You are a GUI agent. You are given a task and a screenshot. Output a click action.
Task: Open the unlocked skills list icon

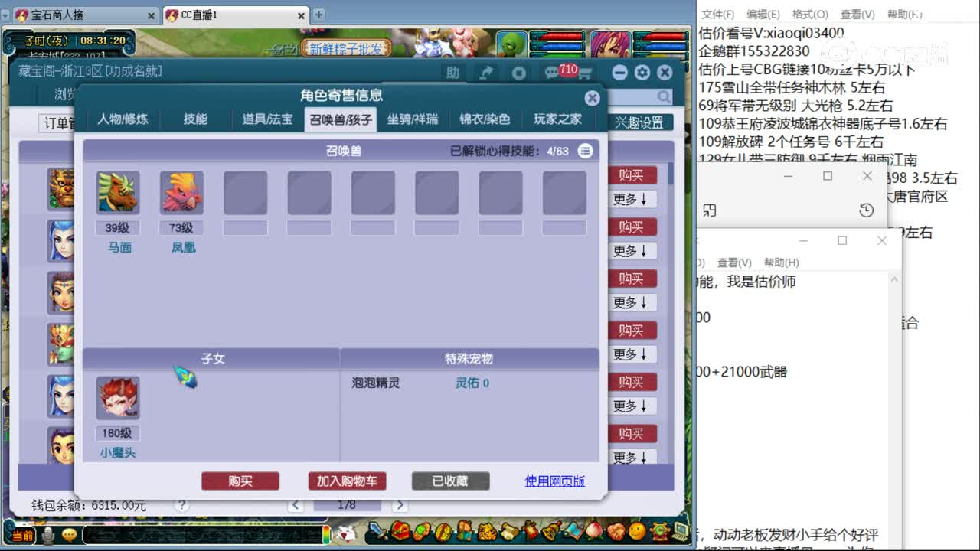pos(586,151)
